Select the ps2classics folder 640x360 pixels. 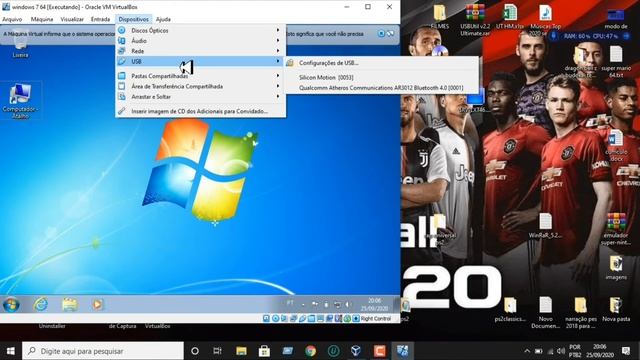pos(510,309)
